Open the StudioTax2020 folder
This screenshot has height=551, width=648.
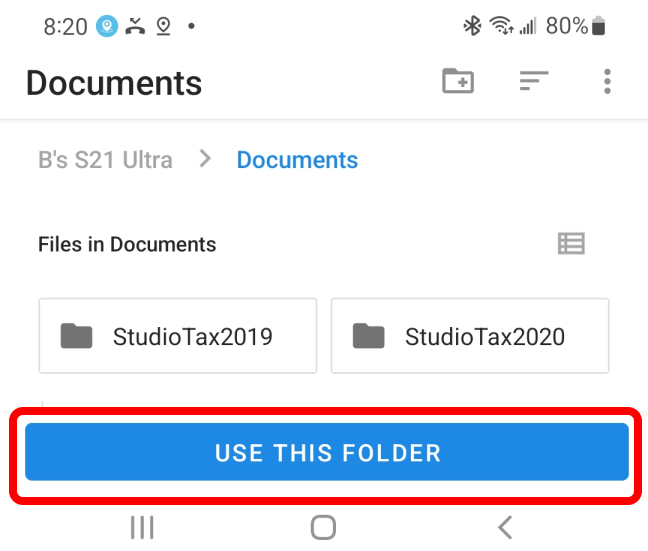470,336
